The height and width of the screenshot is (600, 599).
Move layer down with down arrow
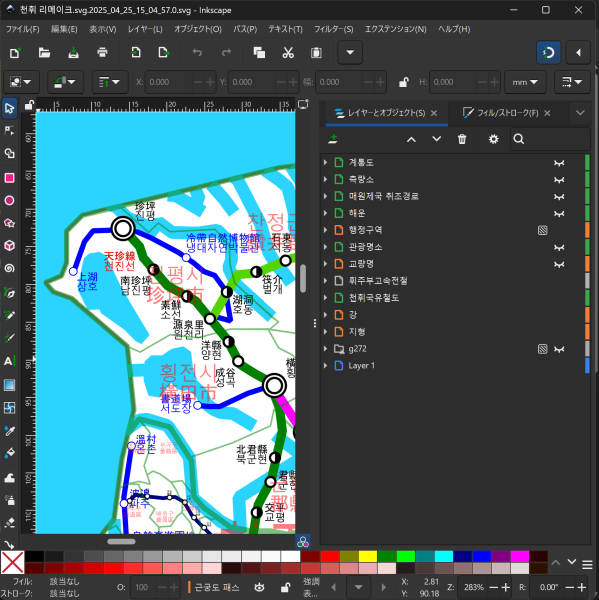(x=436, y=139)
